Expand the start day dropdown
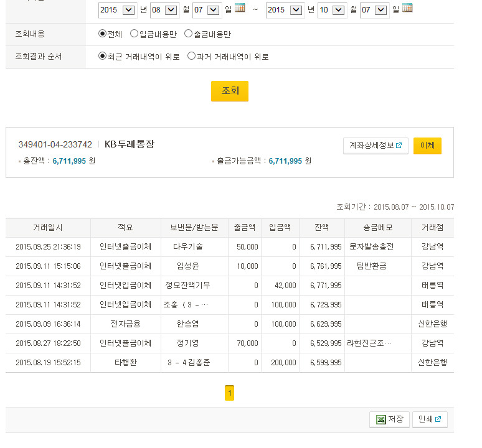This screenshot has height=448, width=482. point(214,10)
